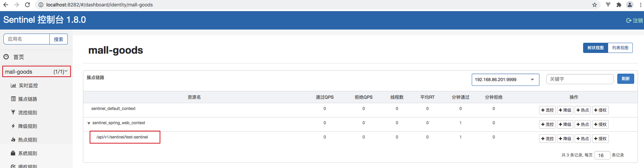Click the page size field showing 16
The width and height of the screenshot is (644, 168).
point(602,155)
